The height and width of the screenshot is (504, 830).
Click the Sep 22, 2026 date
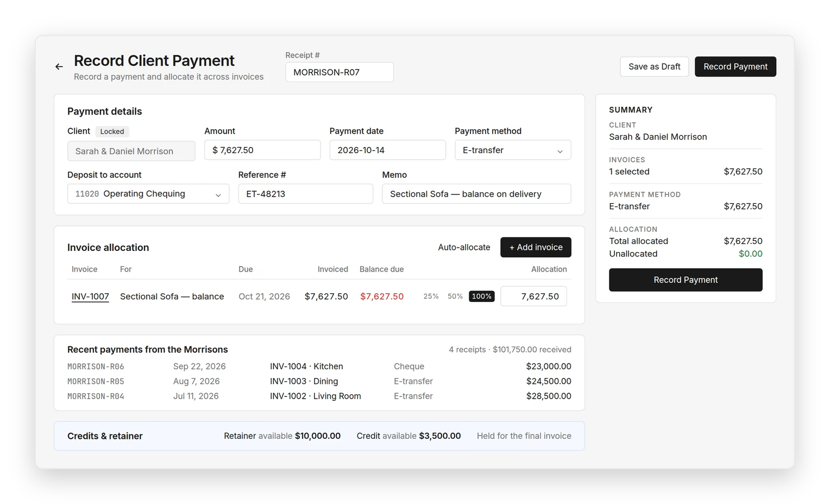pos(199,367)
